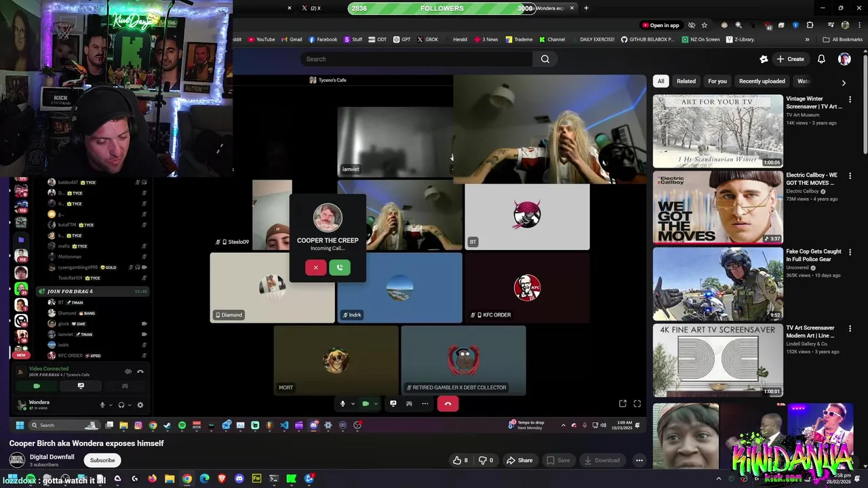Open activities controller icon in call controls
868x488 pixels.
coord(409,404)
